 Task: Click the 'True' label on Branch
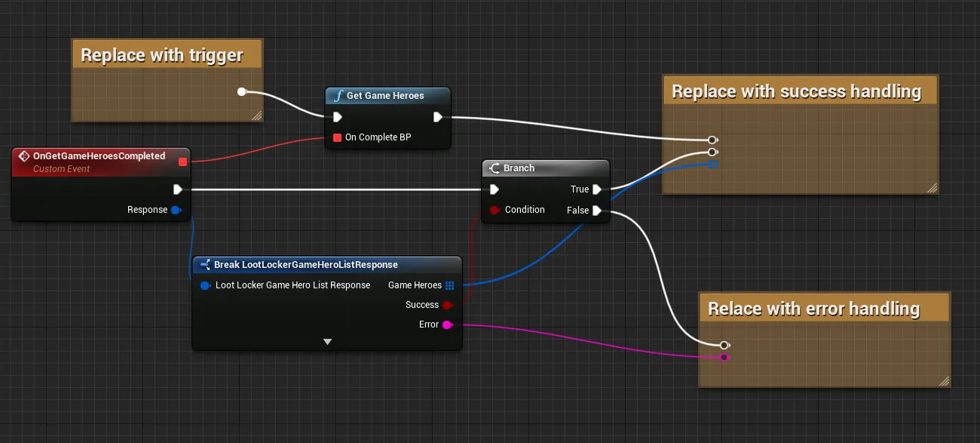click(x=580, y=189)
